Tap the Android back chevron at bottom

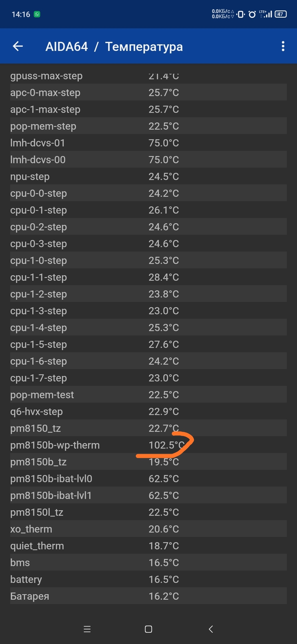tap(211, 629)
